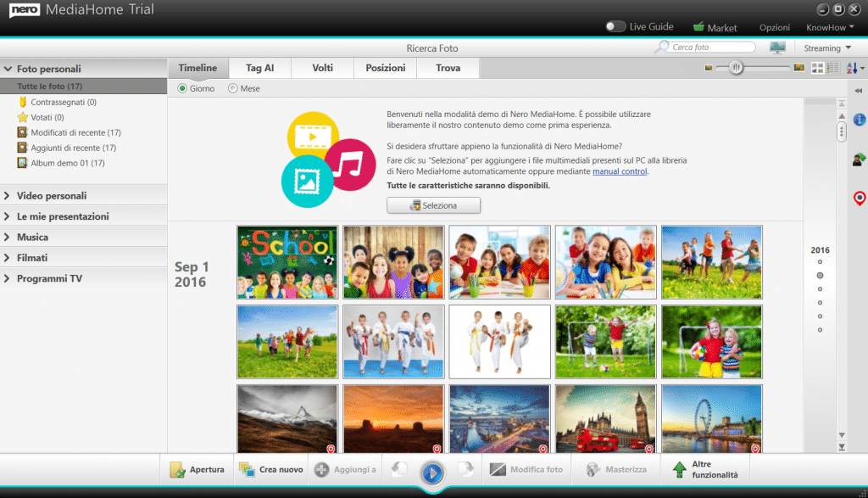Toggle the Live Guide switch
868x498 pixels.
pyautogui.click(x=615, y=26)
